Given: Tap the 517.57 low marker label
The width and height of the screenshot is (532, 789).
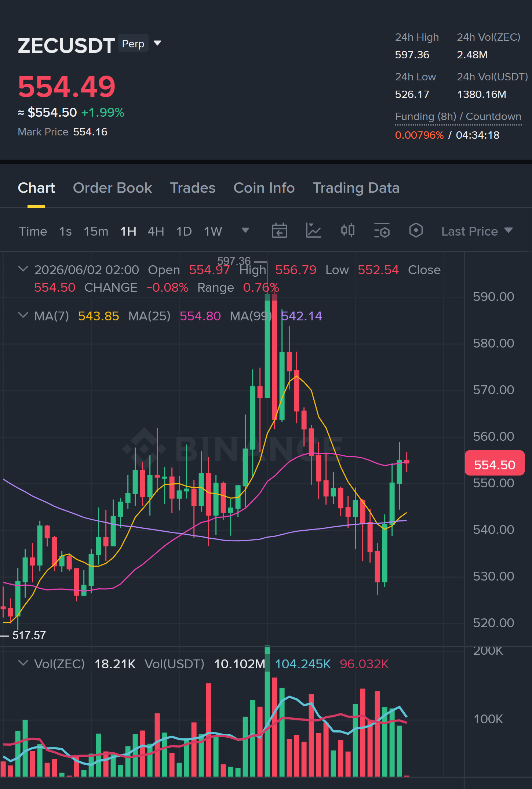Looking at the screenshot, I should click(x=29, y=635).
